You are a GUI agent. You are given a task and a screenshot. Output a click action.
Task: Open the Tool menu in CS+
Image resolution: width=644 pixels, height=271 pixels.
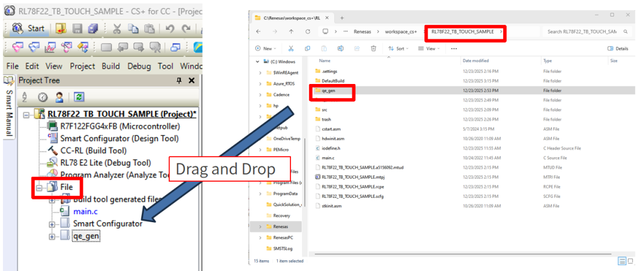tap(166, 66)
